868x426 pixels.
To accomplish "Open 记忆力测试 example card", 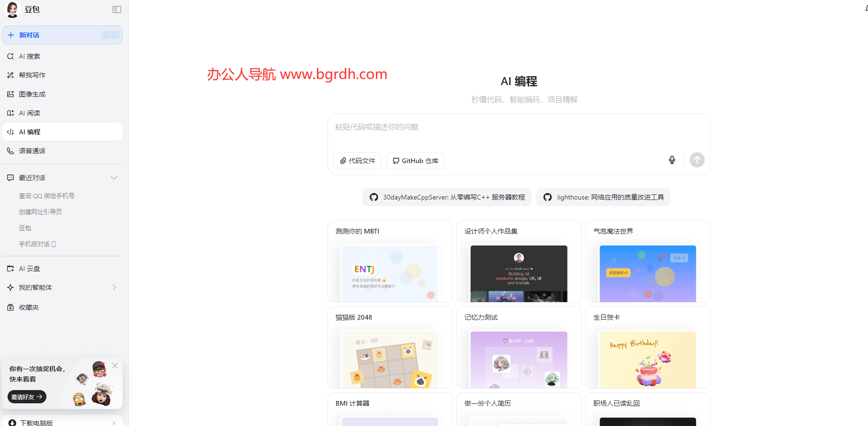I will [x=519, y=348].
